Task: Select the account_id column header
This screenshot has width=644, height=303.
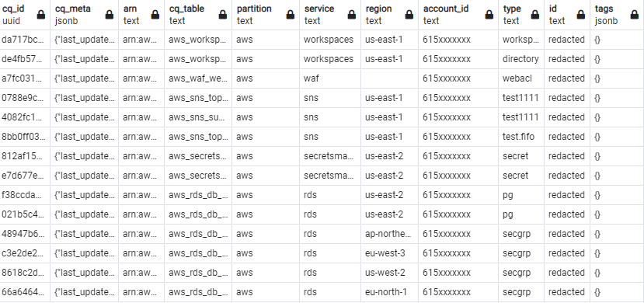Action: tap(458, 15)
